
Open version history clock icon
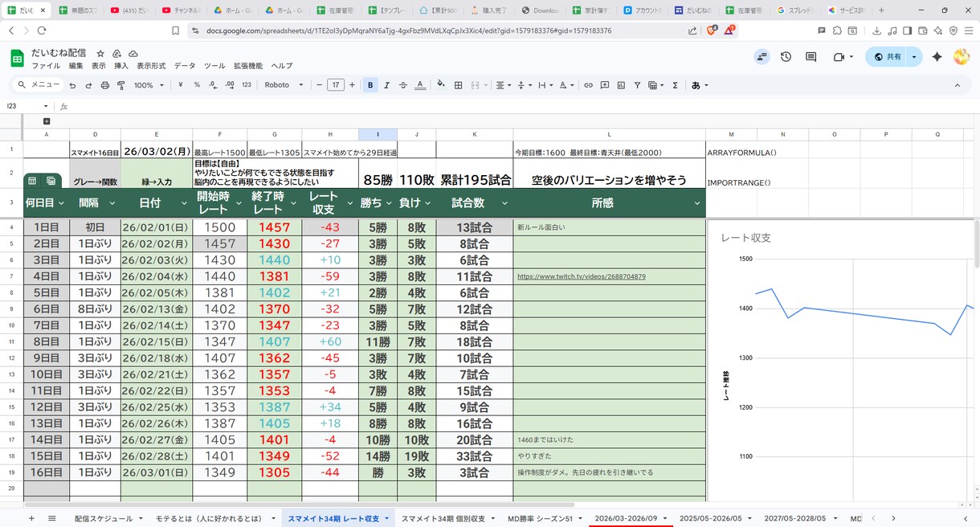(x=786, y=57)
